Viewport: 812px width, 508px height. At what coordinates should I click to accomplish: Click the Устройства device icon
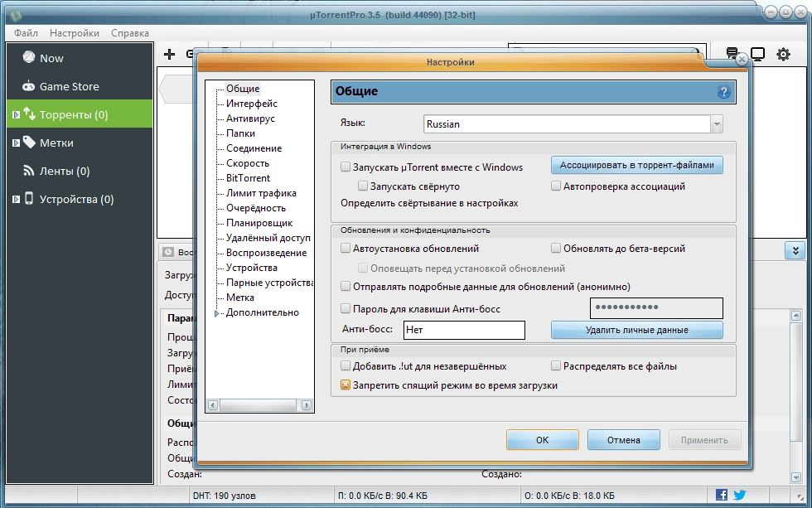coord(30,198)
